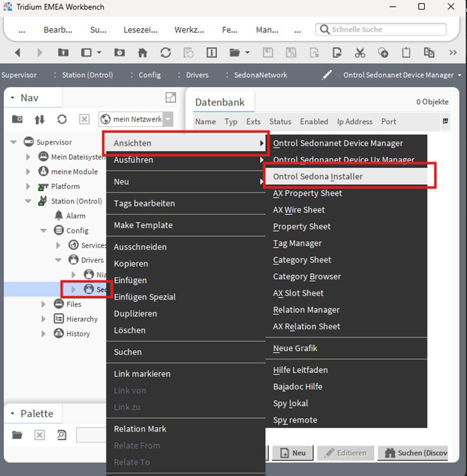
Task: Click the Palette preview search icon
Action: click(62, 435)
